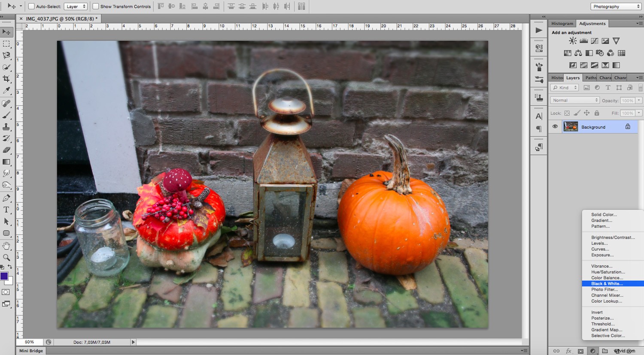The height and width of the screenshot is (355, 644).
Task: Click the Lasso tool
Action: tap(6, 55)
